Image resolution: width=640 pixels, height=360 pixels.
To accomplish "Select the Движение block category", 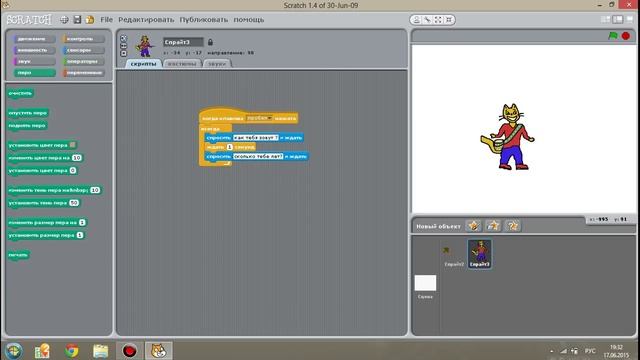I will tap(34, 39).
